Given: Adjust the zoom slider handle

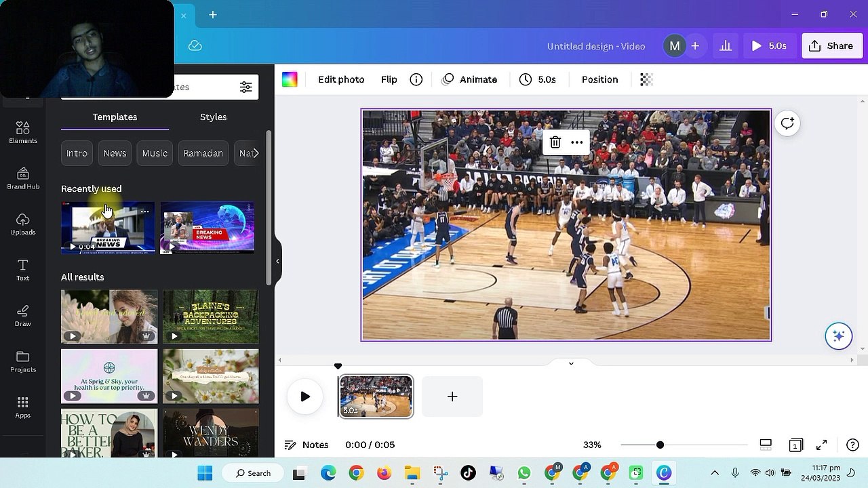Looking at the screenshot, I should 660,445.
